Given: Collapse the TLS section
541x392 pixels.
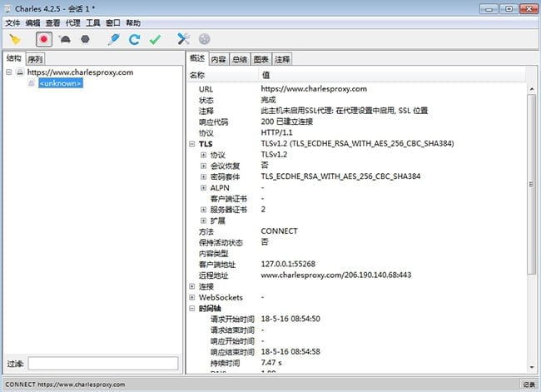Looking at the screenshot, I should (192, 144).
